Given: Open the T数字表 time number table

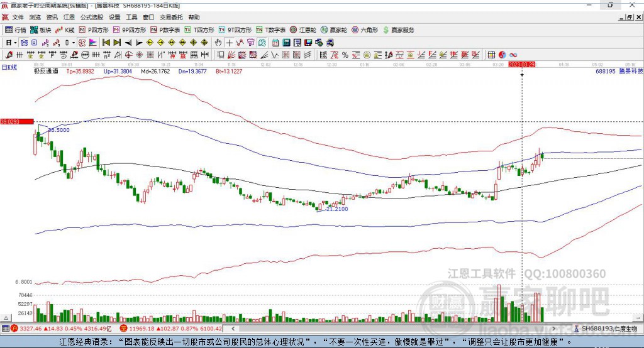Looking at the screenshot, I should [270, 30].
